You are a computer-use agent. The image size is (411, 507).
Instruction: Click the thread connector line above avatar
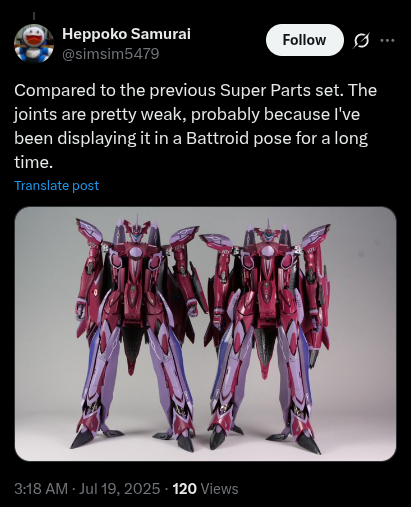pyautogui.click(x=34, y=16)
